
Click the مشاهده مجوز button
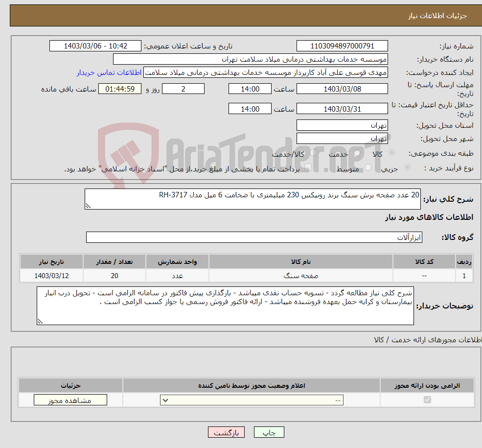70,400
